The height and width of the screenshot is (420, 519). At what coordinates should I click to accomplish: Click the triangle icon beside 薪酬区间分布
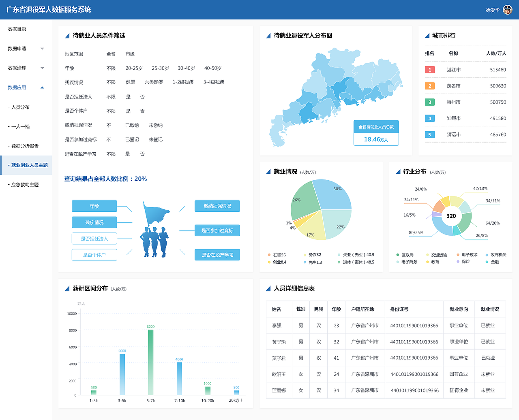click(x=67, y=288)
